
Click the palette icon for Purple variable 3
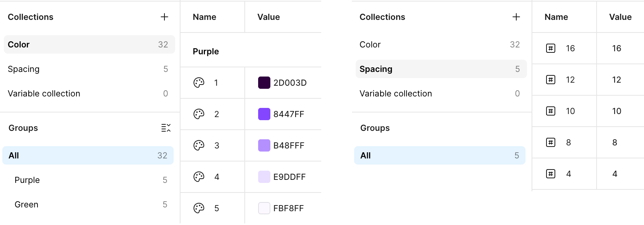click(199, 145)
